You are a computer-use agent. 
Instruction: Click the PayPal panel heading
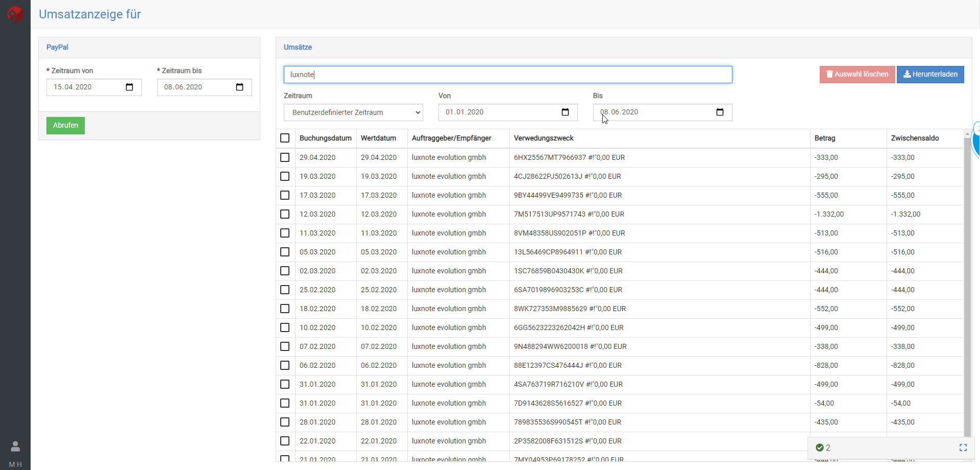click(x=57, y=47)
